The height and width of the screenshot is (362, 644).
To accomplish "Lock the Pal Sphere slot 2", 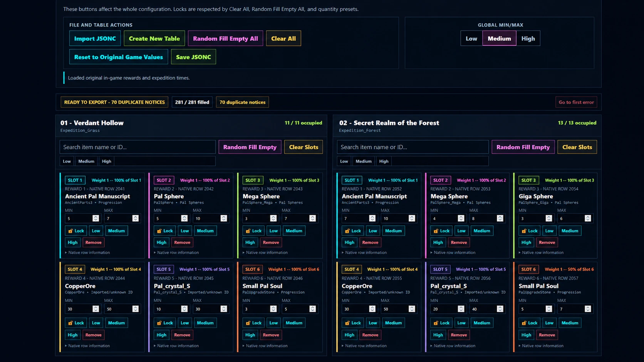I will (x=164, y=231).
